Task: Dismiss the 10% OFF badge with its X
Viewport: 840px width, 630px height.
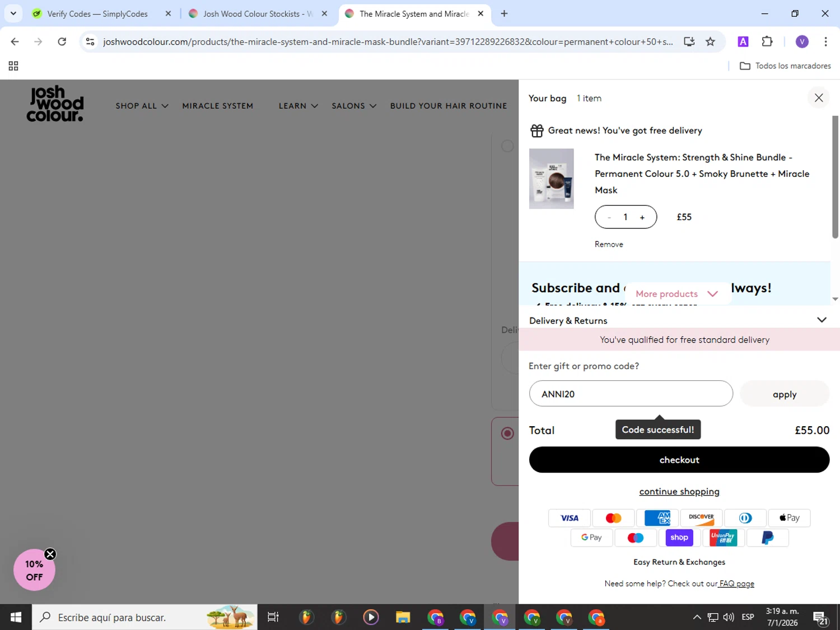Action: pos(50,554)
